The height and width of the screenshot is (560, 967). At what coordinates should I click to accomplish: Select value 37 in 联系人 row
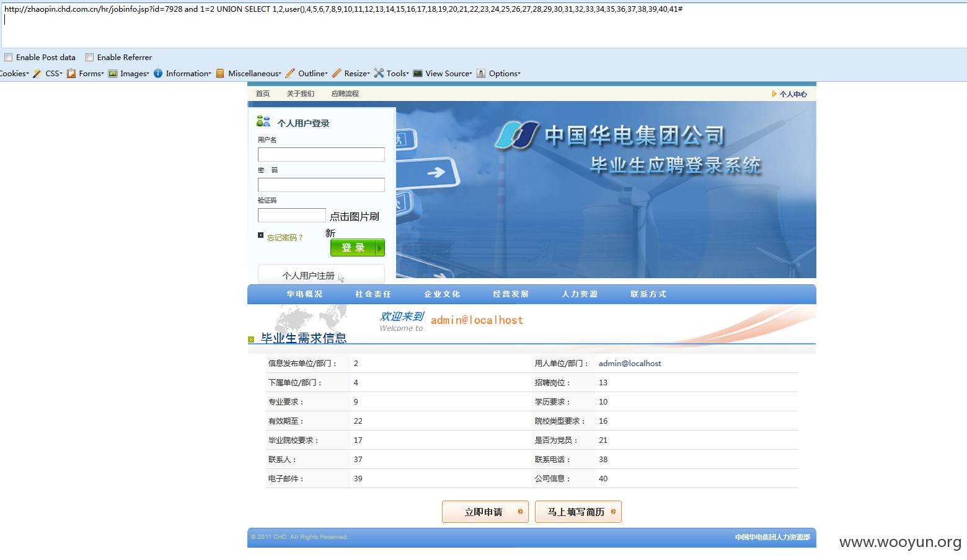pyautogui.click(x=358, y=460)
